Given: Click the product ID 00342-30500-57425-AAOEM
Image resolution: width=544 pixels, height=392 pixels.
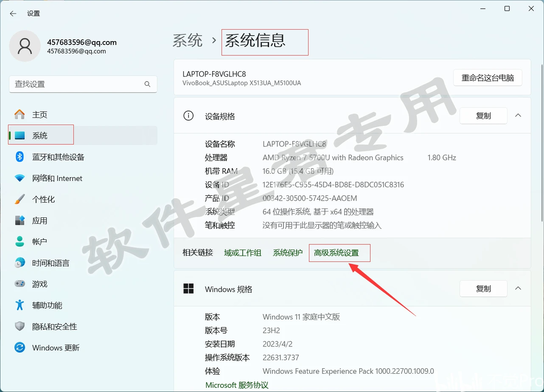Looking at the screenshot, I should point(310,198).
